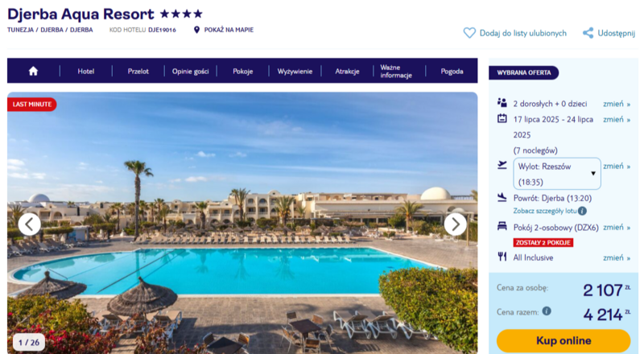Open the home icon in navigation bar
The height and width of the screenshot is (354, 644).
[33, 72]
